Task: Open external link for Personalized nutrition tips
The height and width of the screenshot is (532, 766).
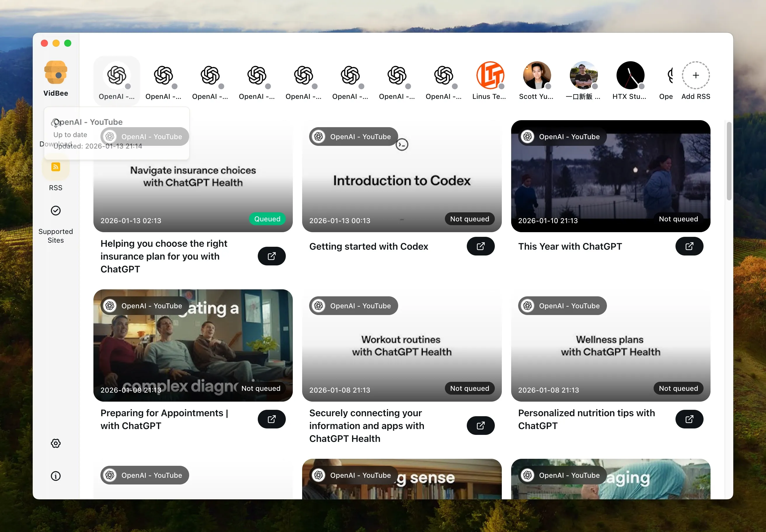Action: point(689,419)
